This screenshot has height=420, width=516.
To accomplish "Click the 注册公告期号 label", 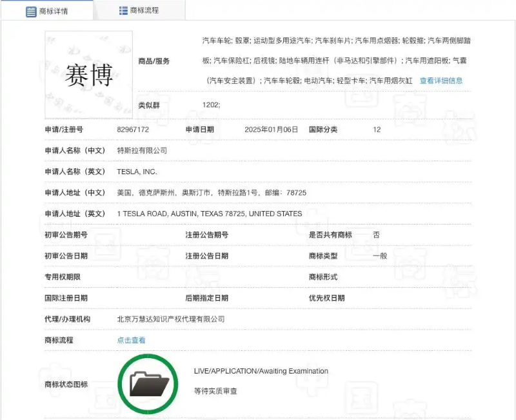I will (x=207, y=235).
